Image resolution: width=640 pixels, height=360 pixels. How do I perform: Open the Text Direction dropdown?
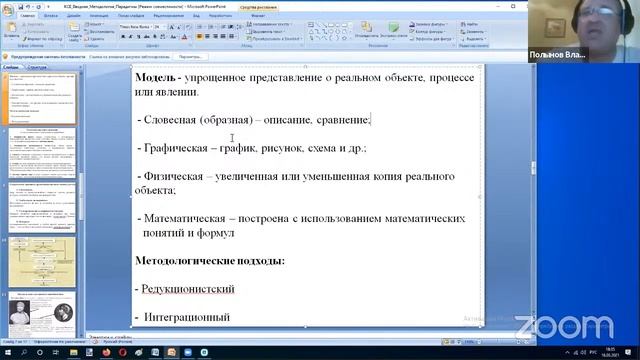click(x=270, y=24)
